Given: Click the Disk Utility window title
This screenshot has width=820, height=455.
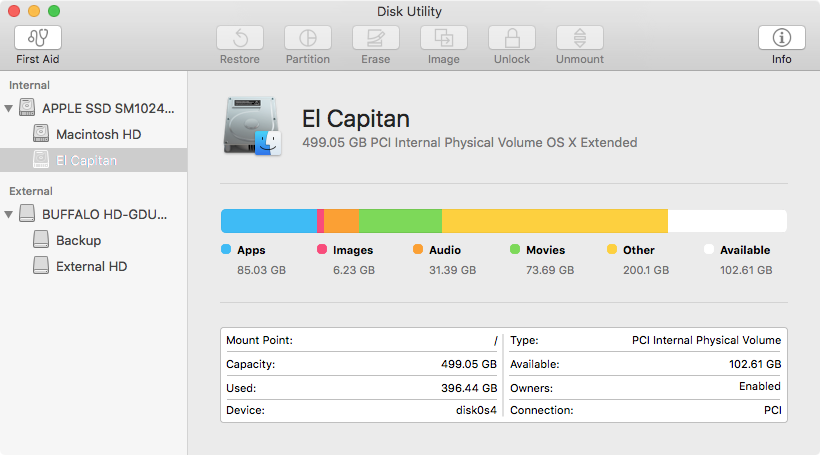Looking at the screenshot, I should 409,11.
